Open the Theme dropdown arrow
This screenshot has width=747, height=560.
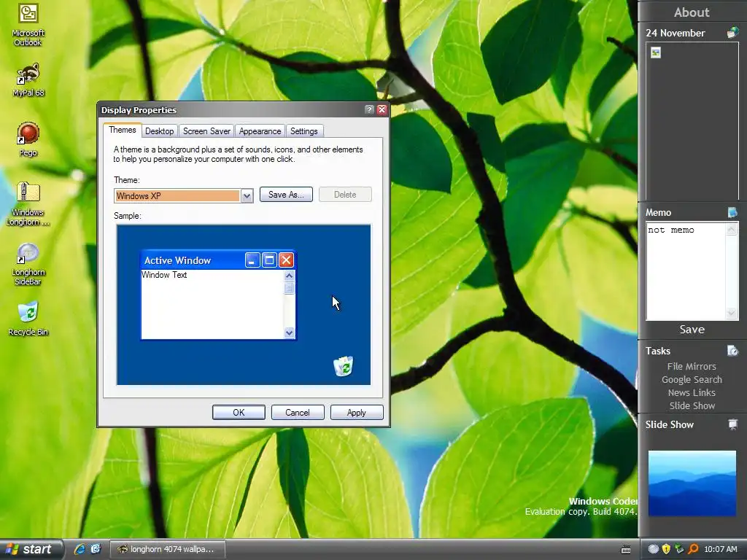(247, 195)
